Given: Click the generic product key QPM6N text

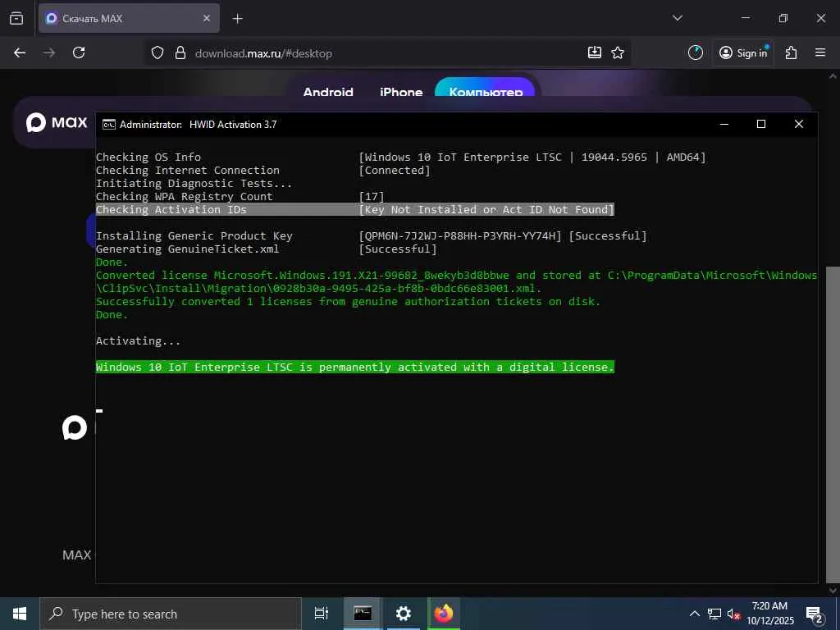Looking at the screenshot, I should (460, 235).
